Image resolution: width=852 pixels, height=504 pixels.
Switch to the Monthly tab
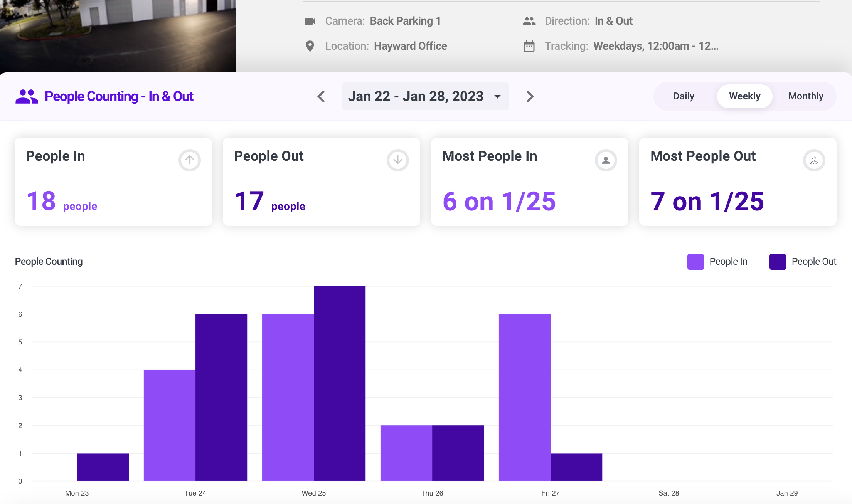[805, 96]
